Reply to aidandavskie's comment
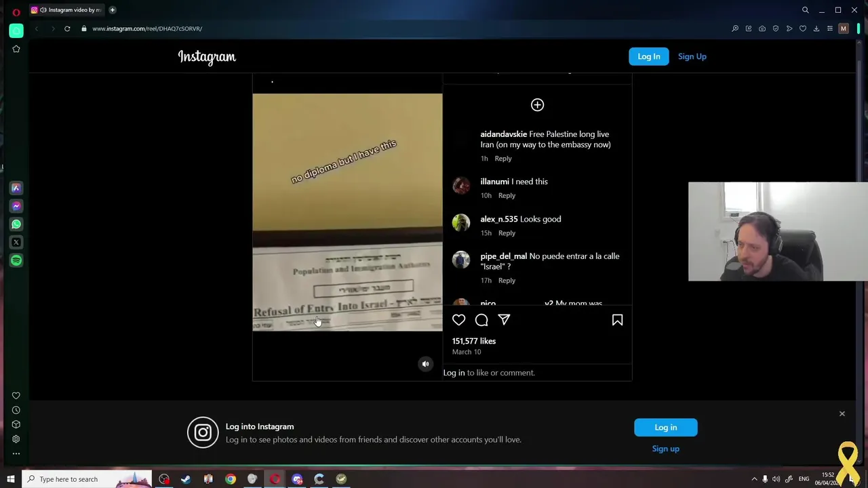 (x=503, y=159)
